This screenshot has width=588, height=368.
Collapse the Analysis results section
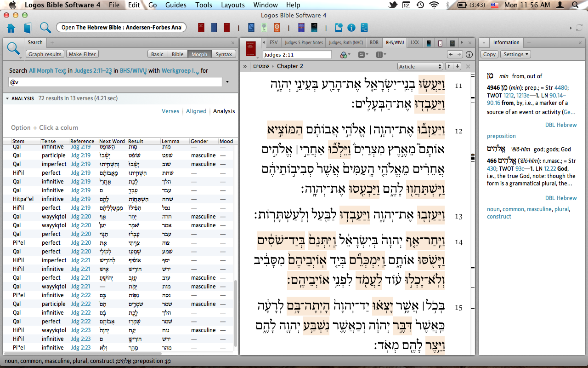tap(7, 98)
